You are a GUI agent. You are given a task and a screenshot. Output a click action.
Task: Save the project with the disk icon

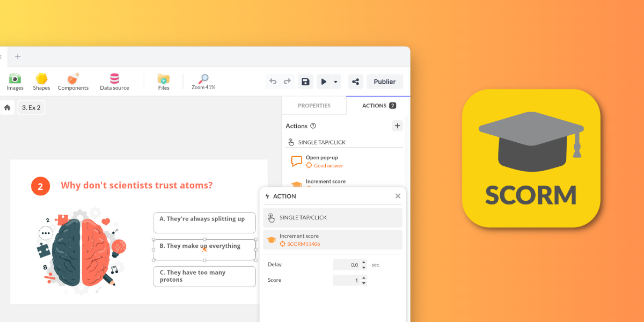(305, 81)
